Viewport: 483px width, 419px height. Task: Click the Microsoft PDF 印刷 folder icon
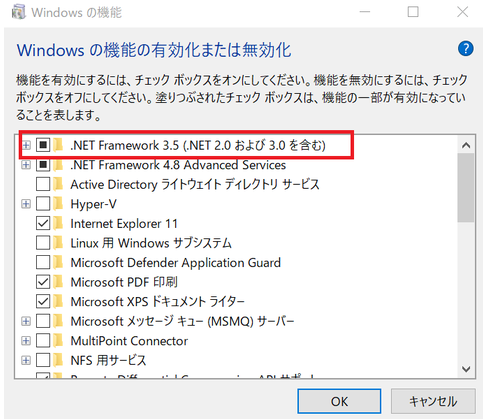tap(58, 282)
